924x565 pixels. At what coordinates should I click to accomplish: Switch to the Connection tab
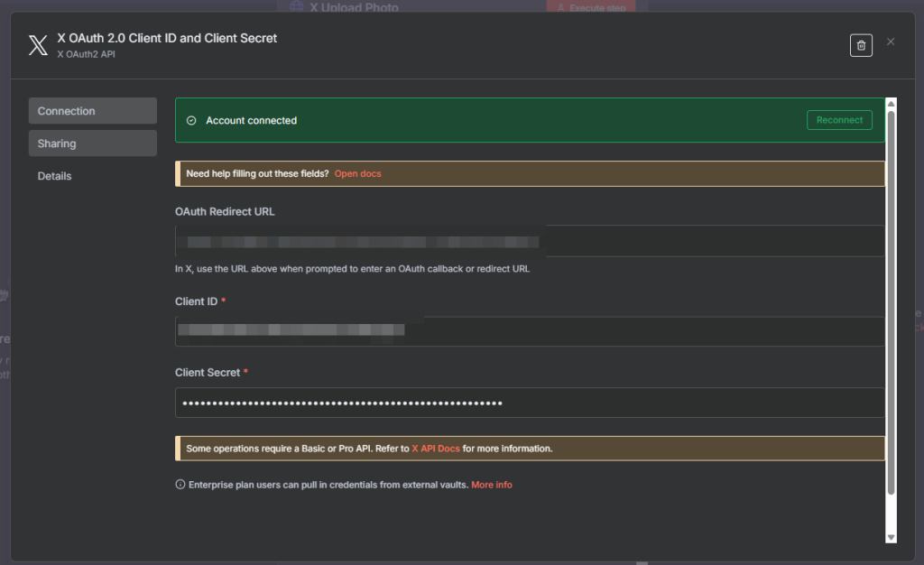pyautogui.click(x=92, y=111)
